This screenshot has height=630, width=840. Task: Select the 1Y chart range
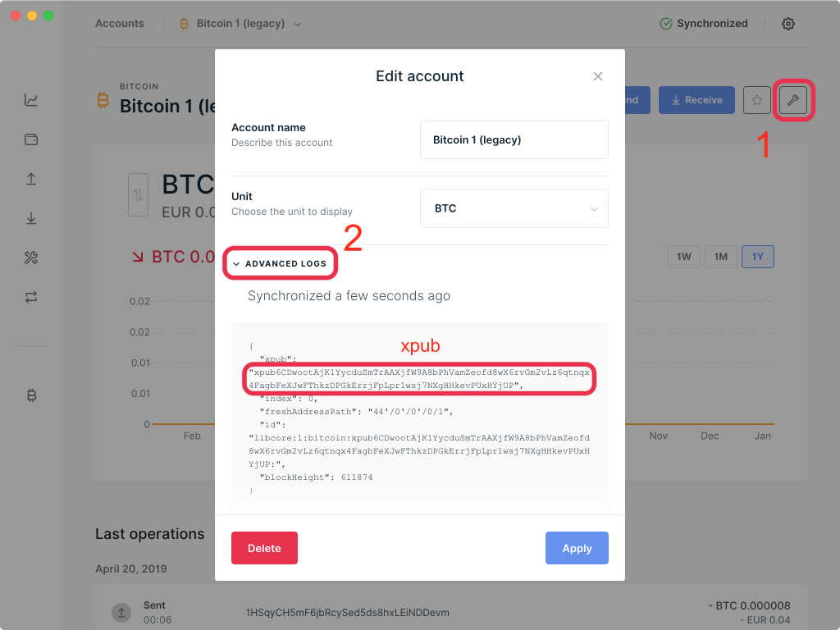click(758, 257)
